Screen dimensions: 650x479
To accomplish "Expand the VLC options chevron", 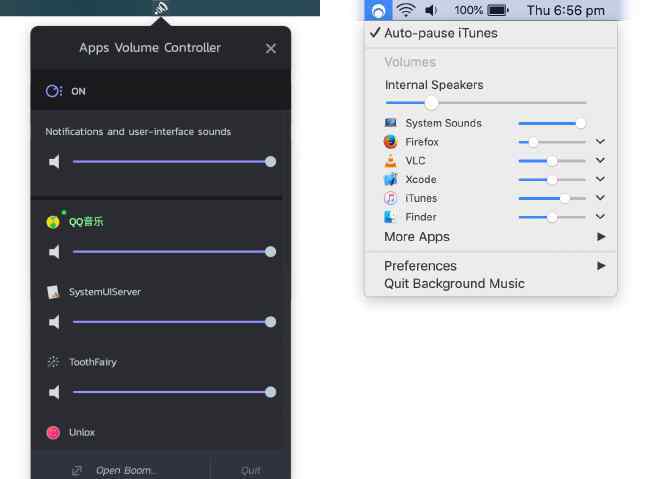I will coord(600,160).
